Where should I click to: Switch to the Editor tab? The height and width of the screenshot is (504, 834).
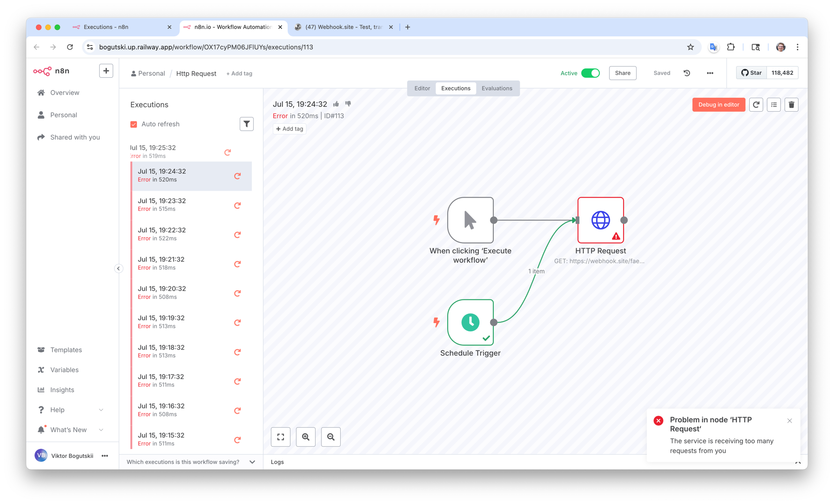tap(422, 88)
